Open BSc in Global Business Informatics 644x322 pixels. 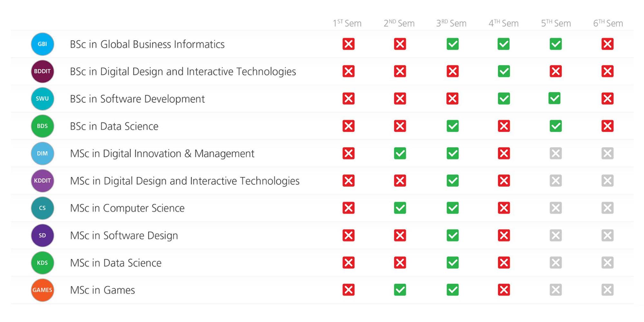click(147, 44)
